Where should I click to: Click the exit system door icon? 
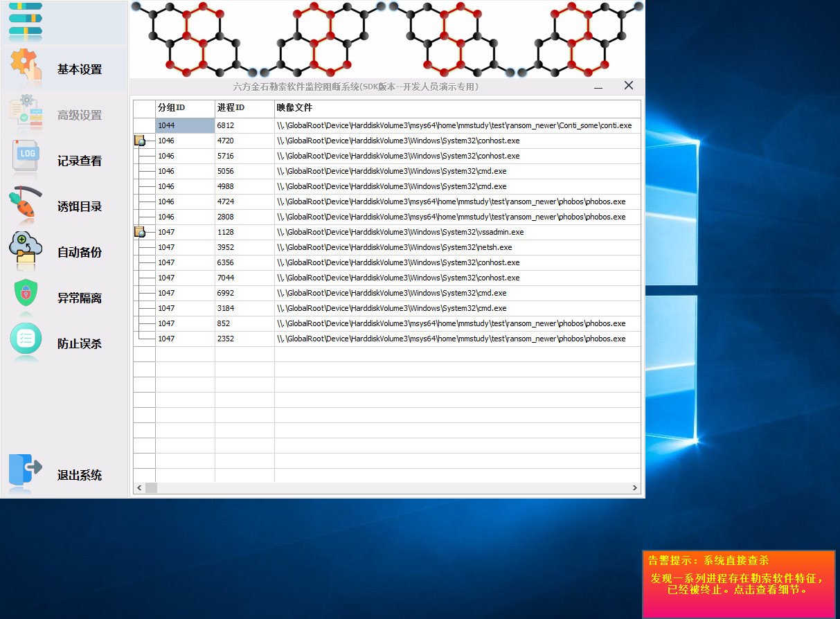(x=26, y=472)
